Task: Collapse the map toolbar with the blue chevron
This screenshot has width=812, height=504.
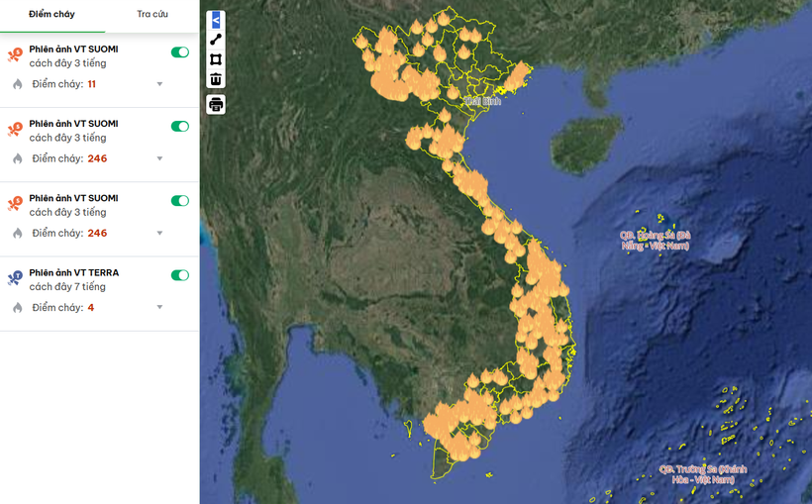Action: [216, 19]
